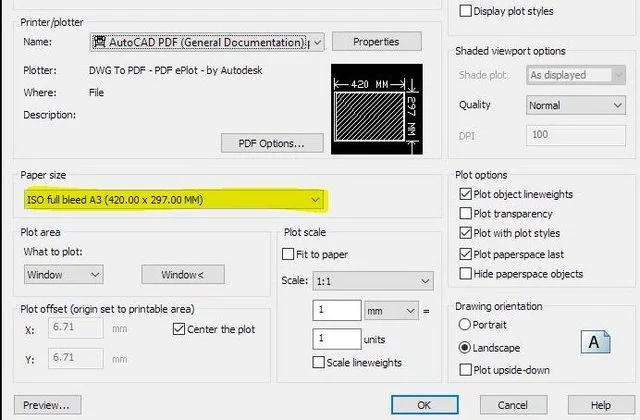
Task: Click the orientation preview page icon
Action: tap(596, 342)
